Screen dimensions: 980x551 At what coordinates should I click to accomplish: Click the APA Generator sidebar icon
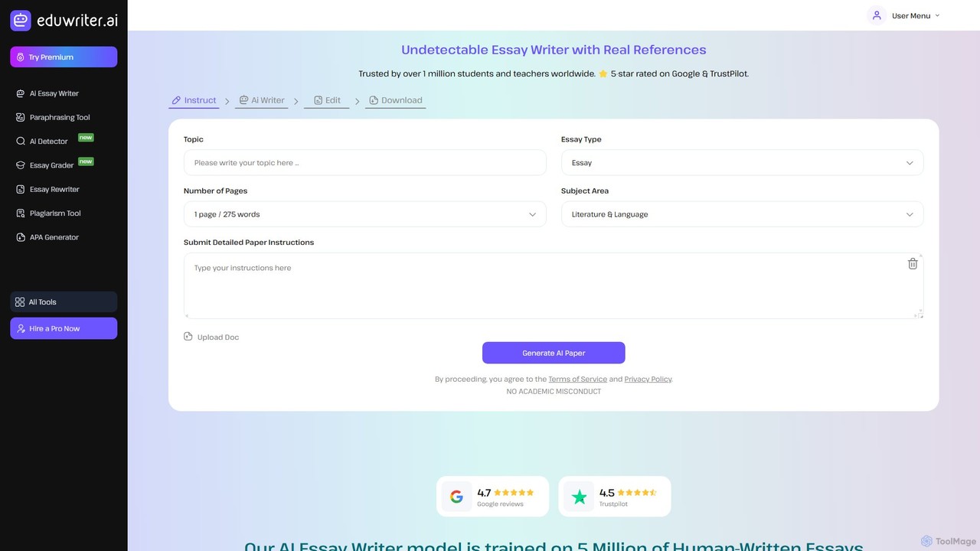tap(21, 237)
